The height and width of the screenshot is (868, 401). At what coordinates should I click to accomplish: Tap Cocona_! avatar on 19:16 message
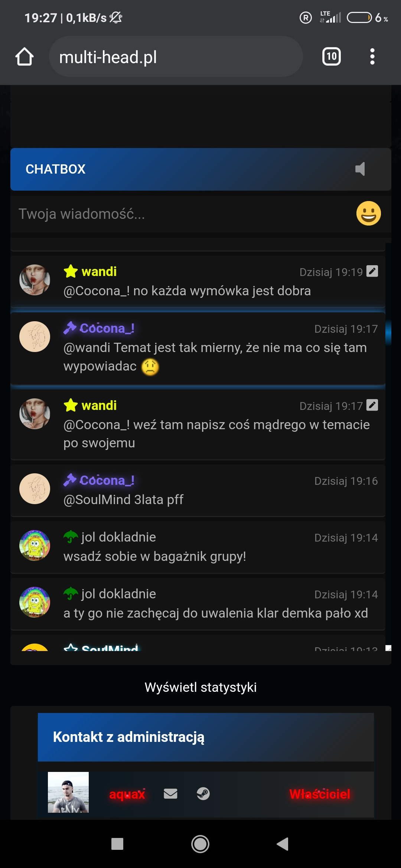35,489
